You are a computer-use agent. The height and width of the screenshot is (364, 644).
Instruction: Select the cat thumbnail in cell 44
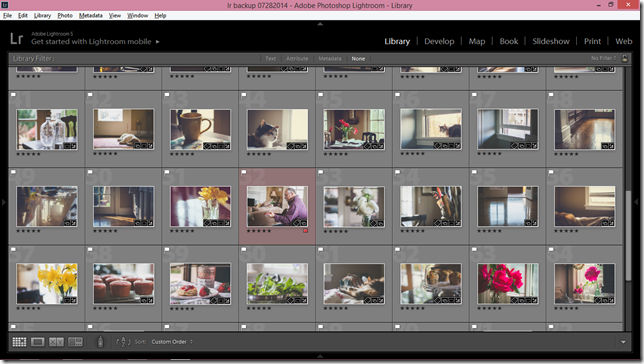pos(277,129)
